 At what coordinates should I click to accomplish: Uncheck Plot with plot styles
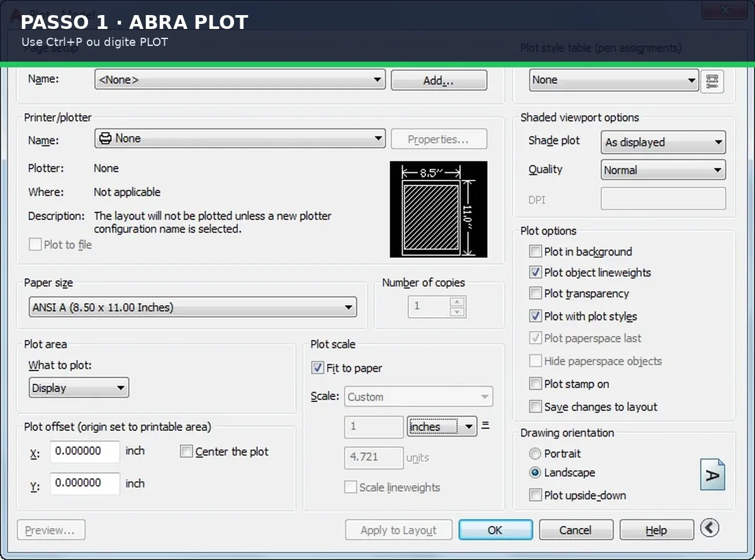click(535, 316)
